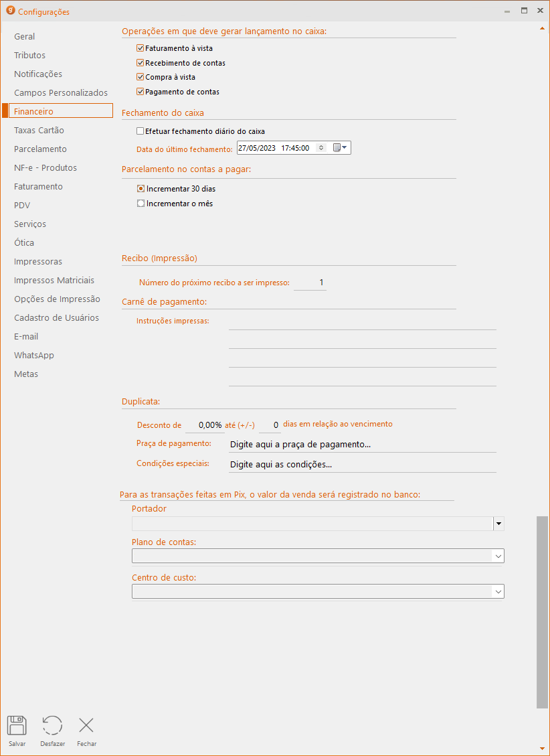Click the Salvar floppy disk icon
550x756 pixels.
17,725
